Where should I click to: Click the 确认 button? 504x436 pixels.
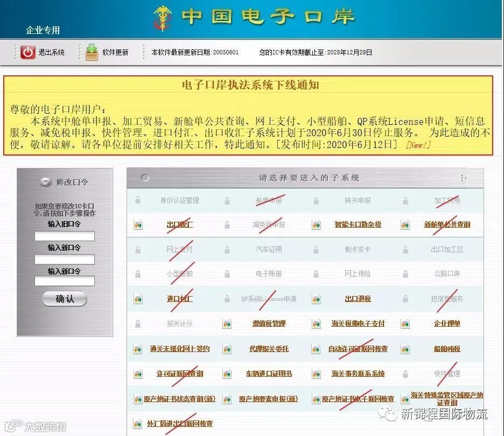65,299
